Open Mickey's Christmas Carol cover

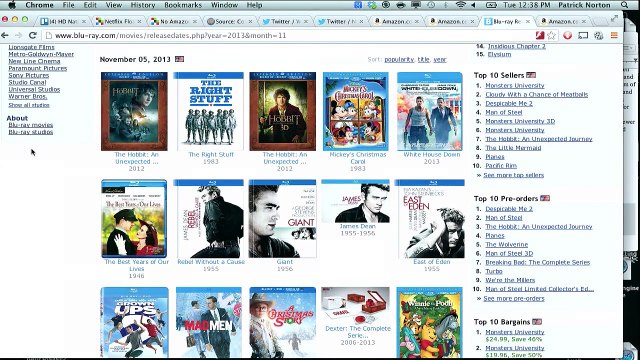tap(356, 111)
